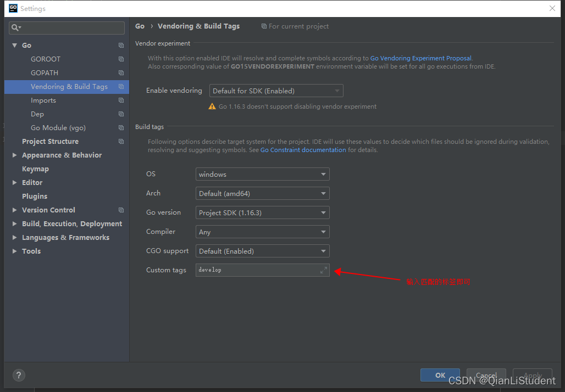
Task: Click the project-level icon beside Version Control
Action: tap(121, 210)
